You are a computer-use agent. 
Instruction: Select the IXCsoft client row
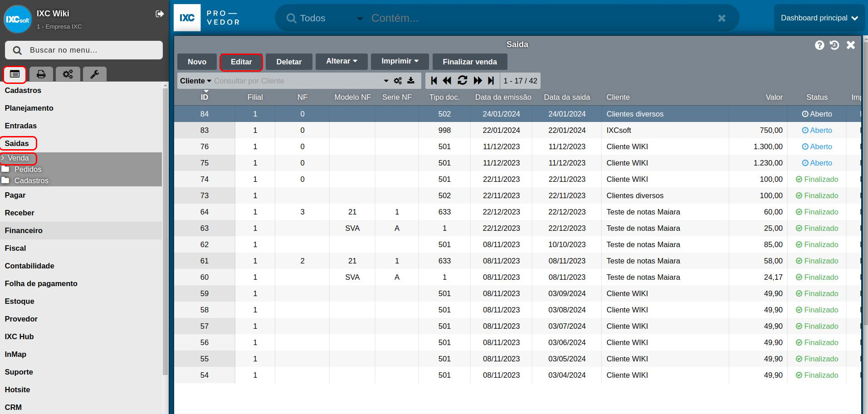point(517,130)
